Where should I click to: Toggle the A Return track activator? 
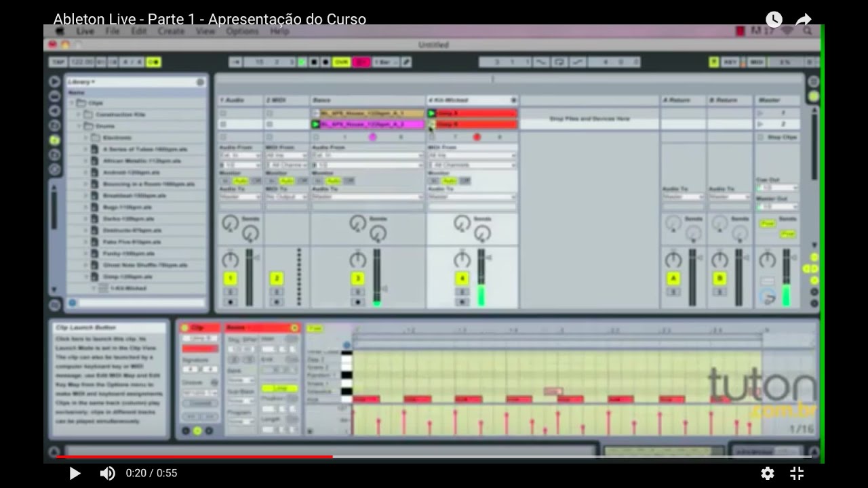[x=673, y=279]
